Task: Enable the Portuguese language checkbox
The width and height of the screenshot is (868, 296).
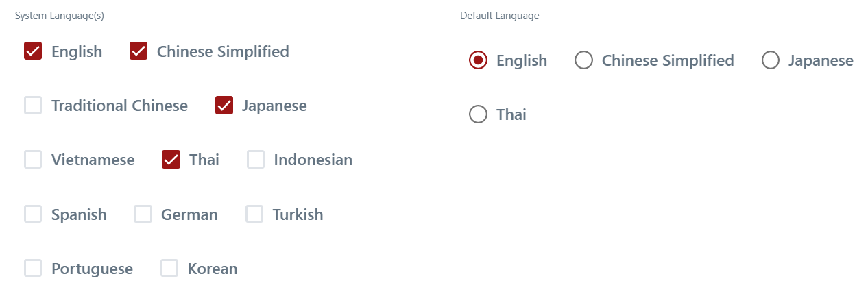Action: point(33,269)
